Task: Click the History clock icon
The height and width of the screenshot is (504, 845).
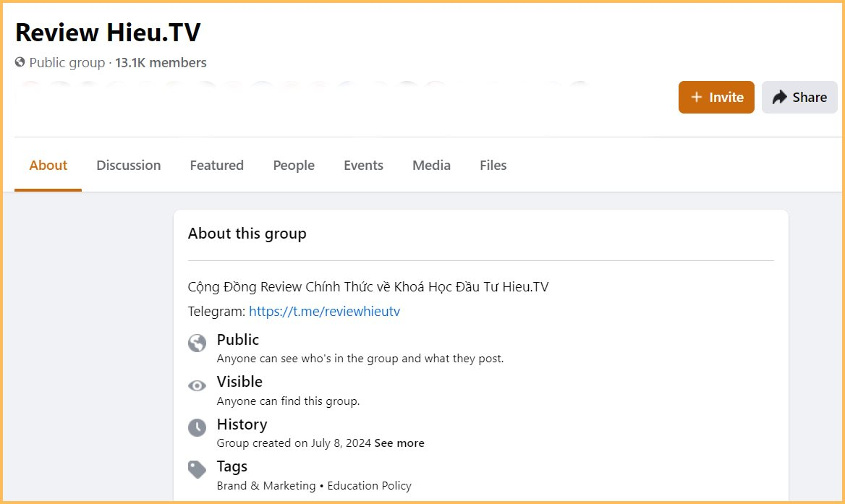Action: pos(197,427)
